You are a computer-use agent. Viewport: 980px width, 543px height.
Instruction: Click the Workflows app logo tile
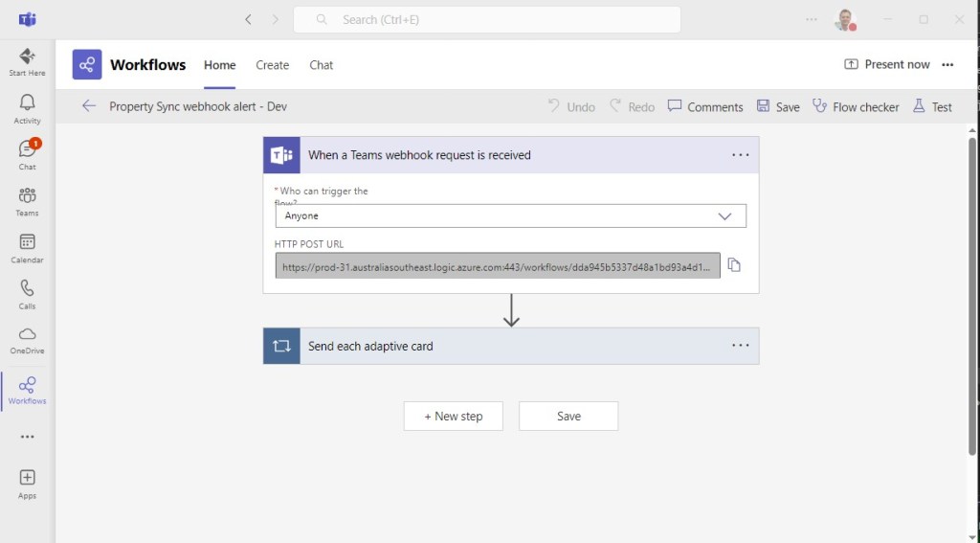point(87,64)
